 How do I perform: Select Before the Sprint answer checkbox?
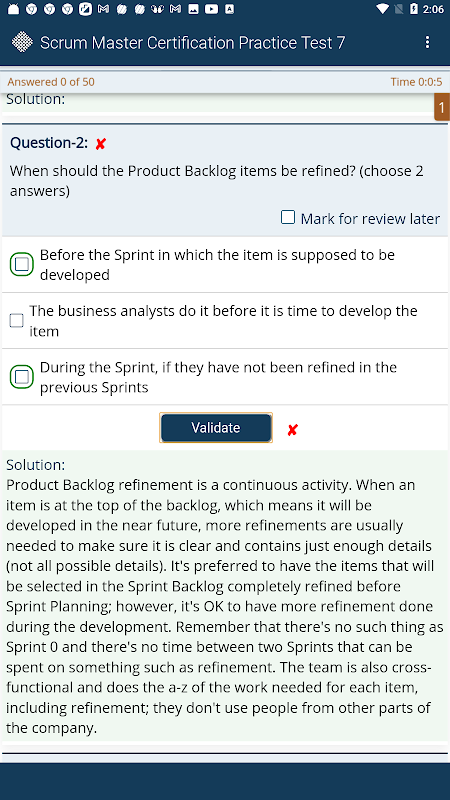click(x=22, y=264)
